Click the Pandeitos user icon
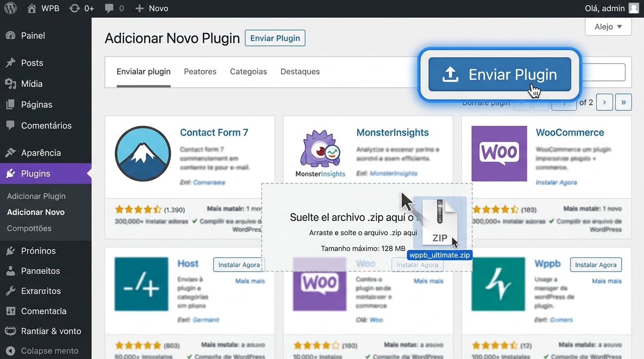Viewport: 644px width, 359px height. click(x=10, y=271)
